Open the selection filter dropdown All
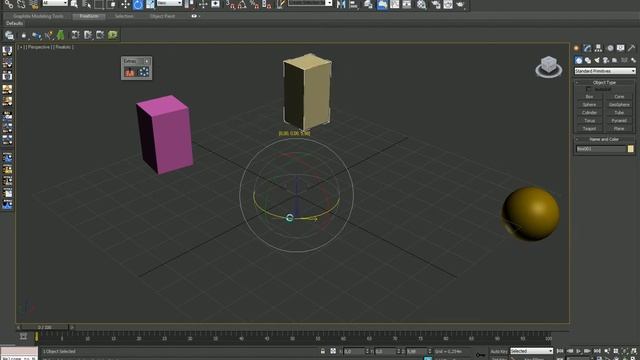The width and height of the screenshot is (640, 360). (55, 3)
